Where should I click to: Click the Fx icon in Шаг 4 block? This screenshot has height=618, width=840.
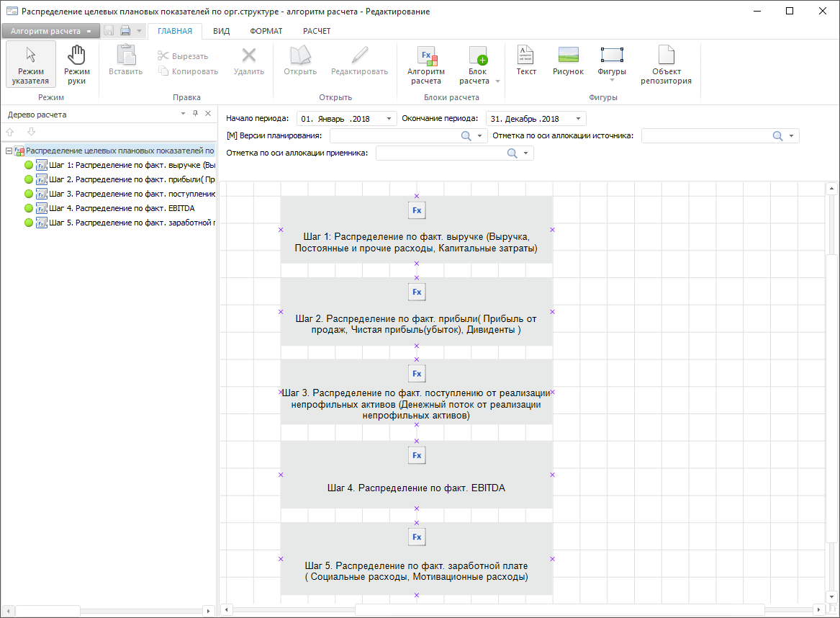coord(417,455)
